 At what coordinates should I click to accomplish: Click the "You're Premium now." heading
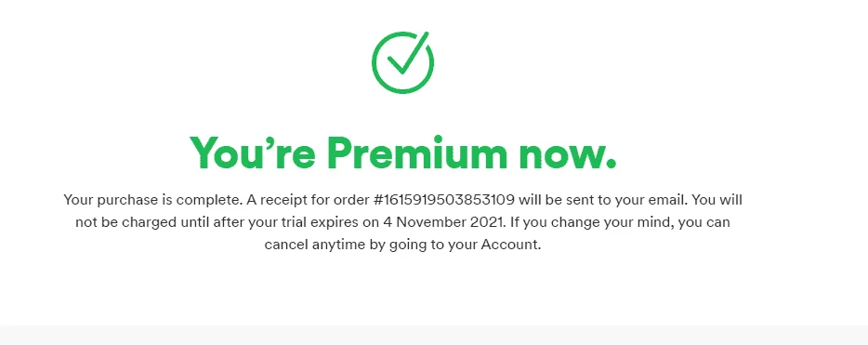[403, 153]
